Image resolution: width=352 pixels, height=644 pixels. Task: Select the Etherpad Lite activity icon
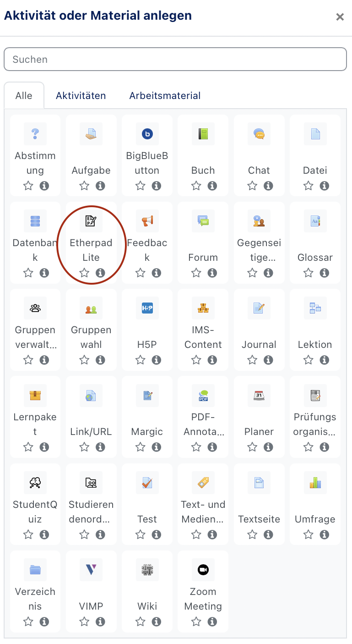click(91, 221)
